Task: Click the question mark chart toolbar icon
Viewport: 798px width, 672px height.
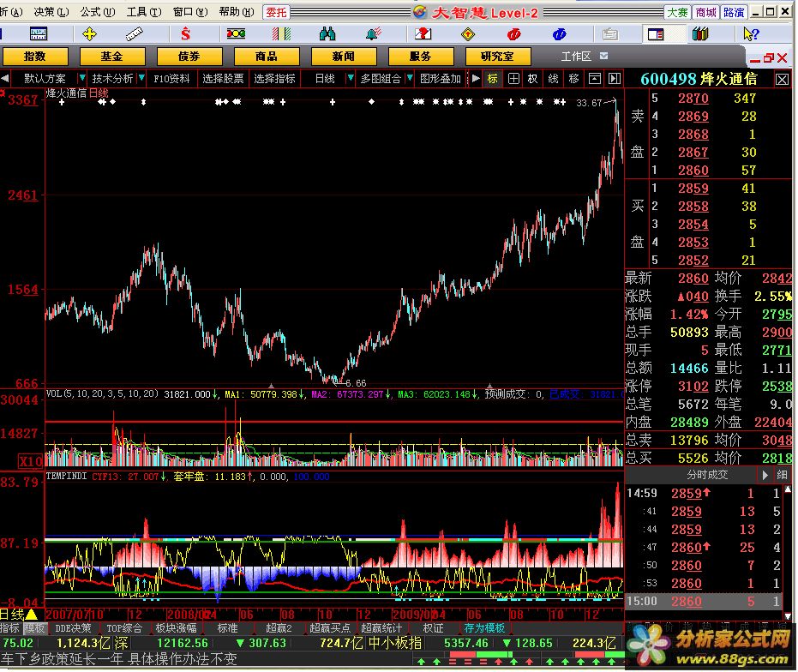Action: click(423, 34)
